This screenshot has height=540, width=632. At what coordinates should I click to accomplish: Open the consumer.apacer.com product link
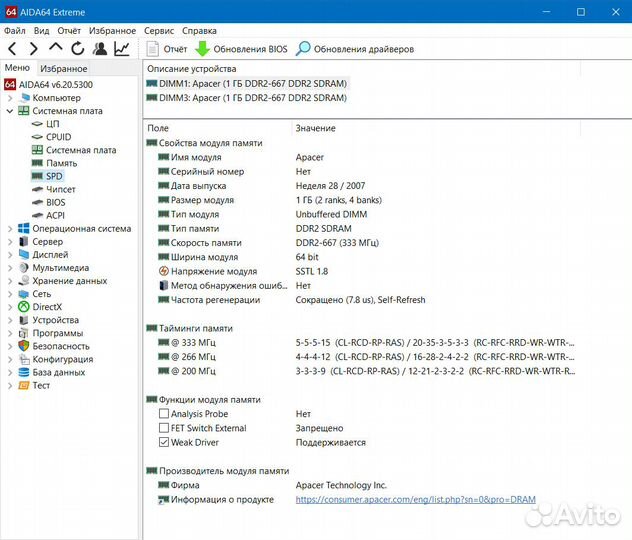click(x=417, y=499)
